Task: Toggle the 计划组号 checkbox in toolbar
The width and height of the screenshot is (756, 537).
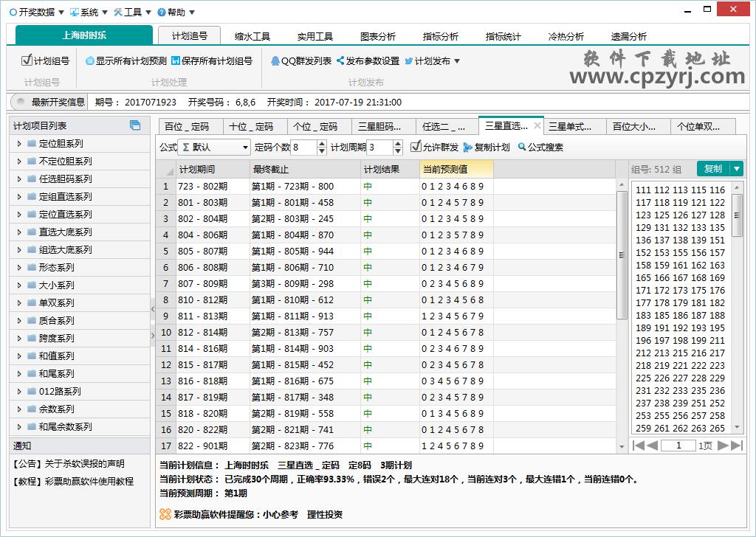Action: pyautogui.click(x=26, y=63)
